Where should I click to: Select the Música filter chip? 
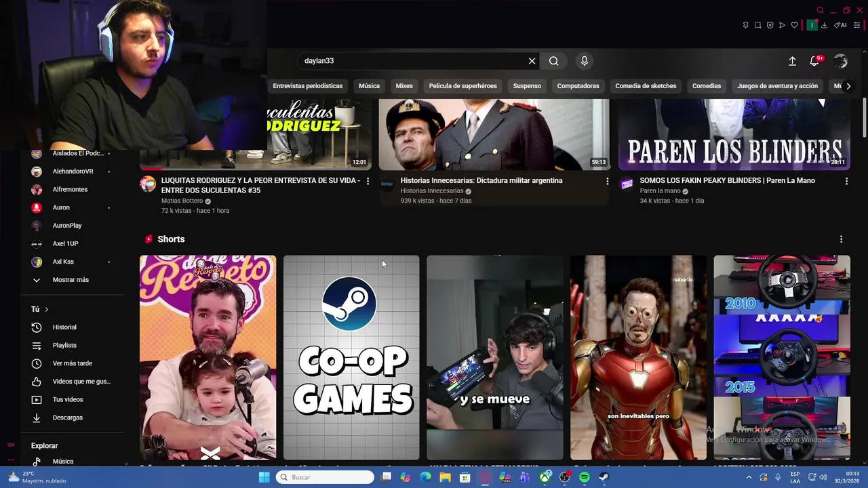pyautogui.click(x=369, y=86)
